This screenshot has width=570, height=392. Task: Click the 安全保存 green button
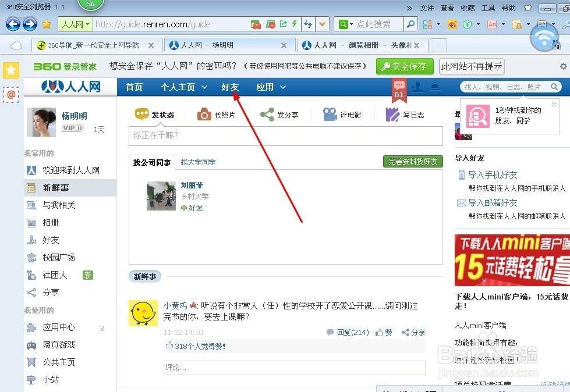click(404, 66)
